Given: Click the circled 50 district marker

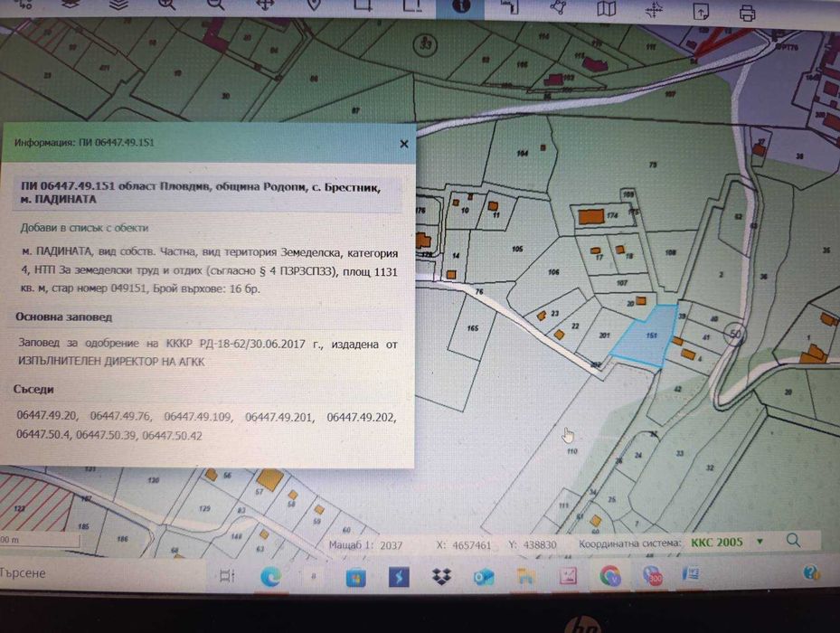Looking at the screenshot, I should coord(735,334).
